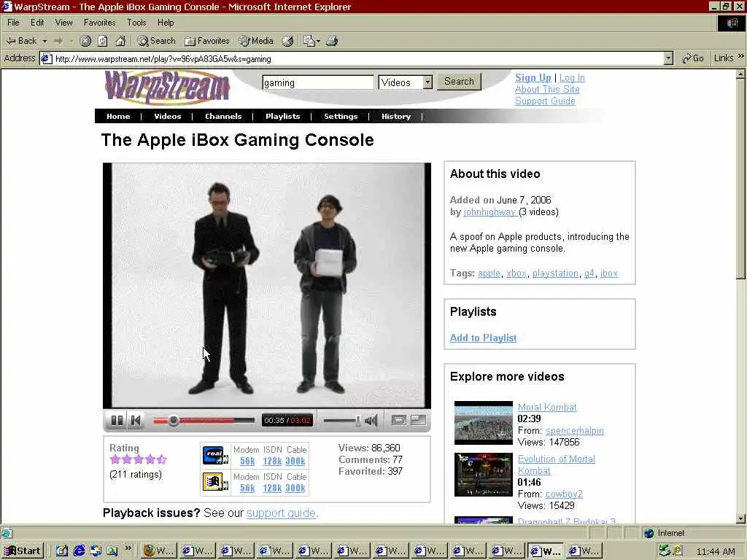This screenshot has height=560, width=747.
Task: Click the RealPlayer format icon
Action: click(215, 456)
